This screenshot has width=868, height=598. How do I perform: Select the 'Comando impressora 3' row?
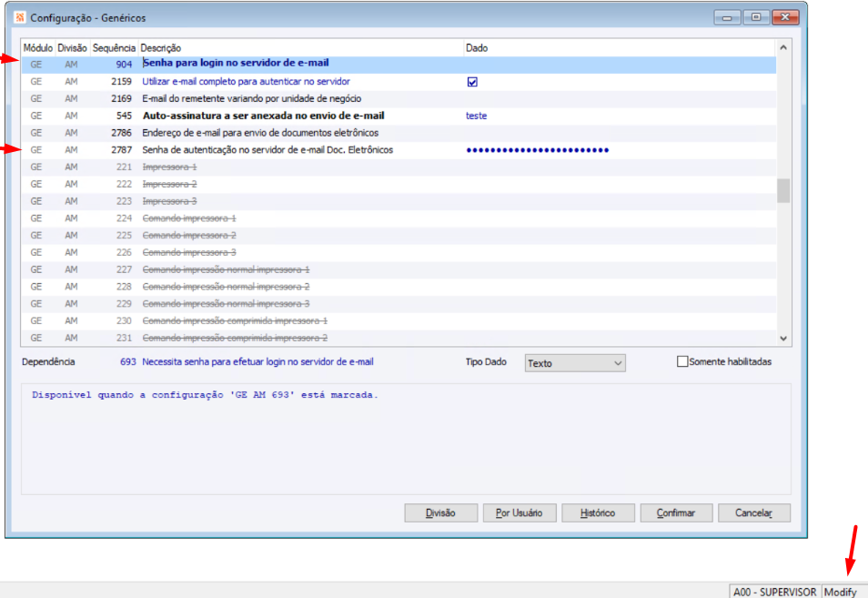tap(399, 252)
